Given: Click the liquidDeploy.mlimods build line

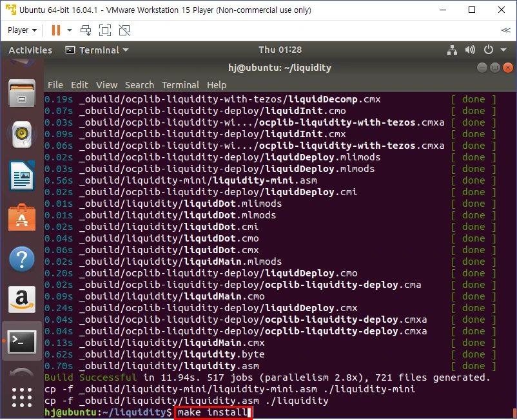Looking at the screenshot, I should [270, 157].
